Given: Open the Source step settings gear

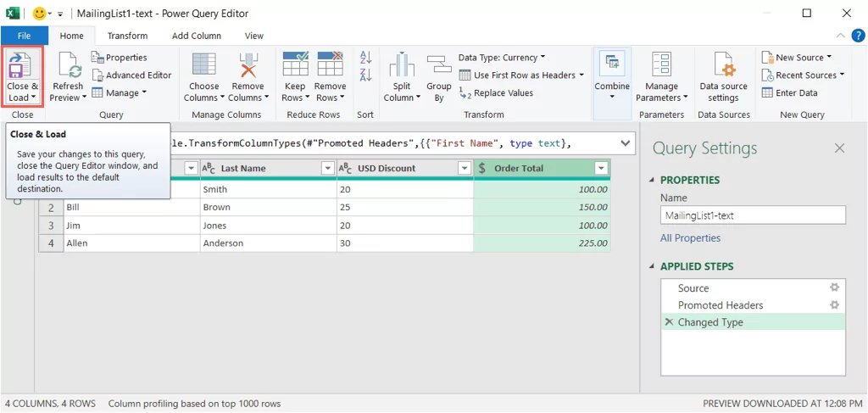Looking at the screenshot, I should [x=834, y=287].
